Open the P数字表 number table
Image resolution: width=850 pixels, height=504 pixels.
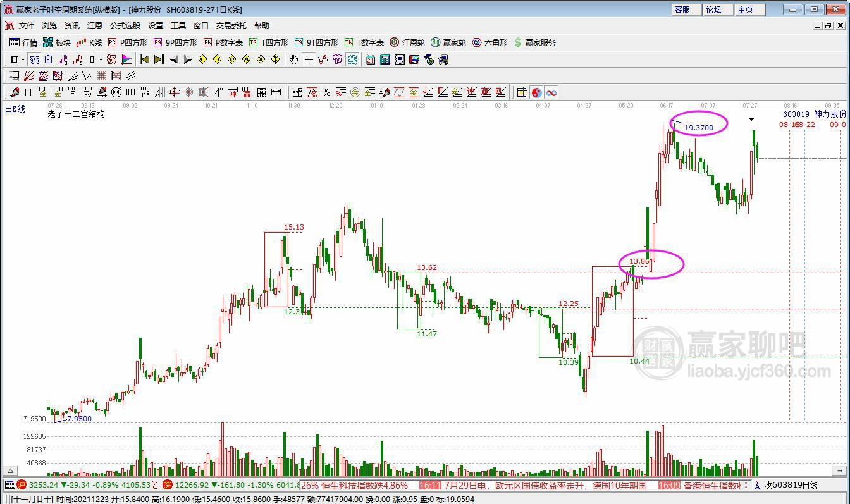tap(223, 42)
